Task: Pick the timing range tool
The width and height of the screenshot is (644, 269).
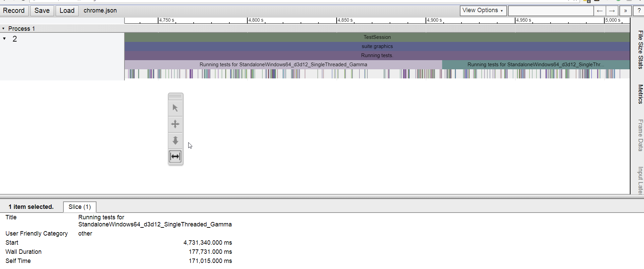Action: (175, 156)
